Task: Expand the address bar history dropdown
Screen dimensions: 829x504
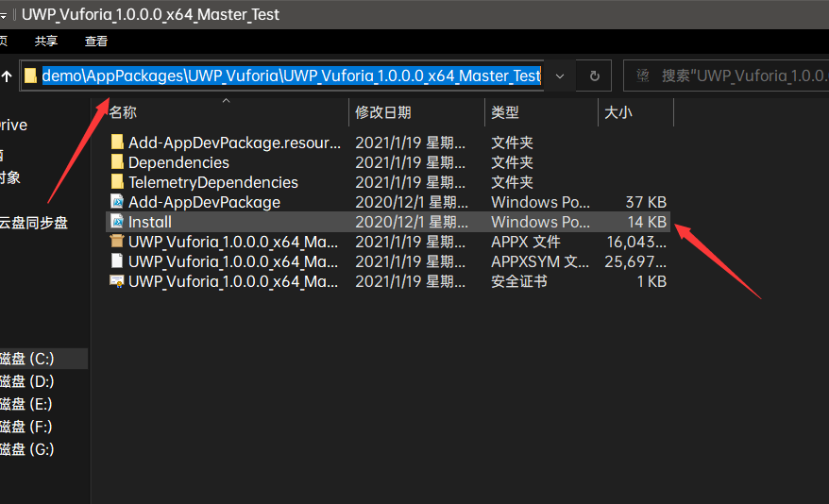Action: pyautogui.click(x=560, y=76)
